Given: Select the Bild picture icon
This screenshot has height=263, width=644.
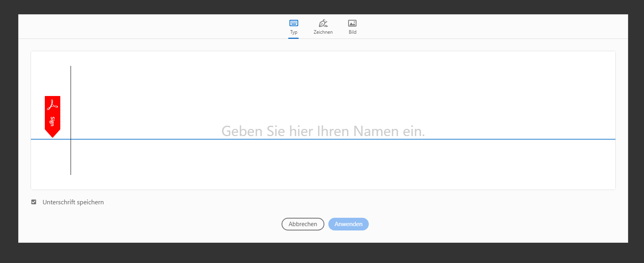Looking at the screenshot, I should [x=352, y=23].
